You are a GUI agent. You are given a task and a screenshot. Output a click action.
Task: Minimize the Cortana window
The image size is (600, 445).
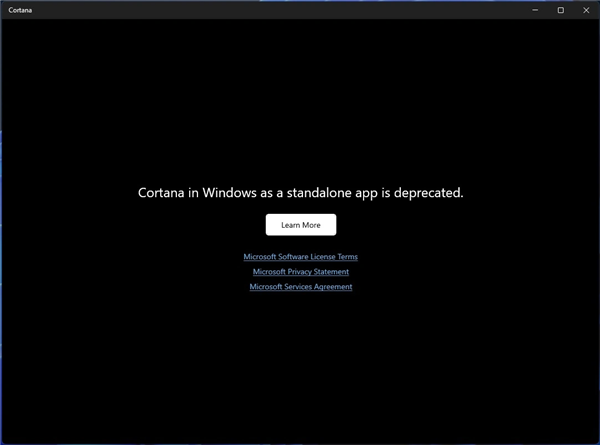tap(535, 10)
